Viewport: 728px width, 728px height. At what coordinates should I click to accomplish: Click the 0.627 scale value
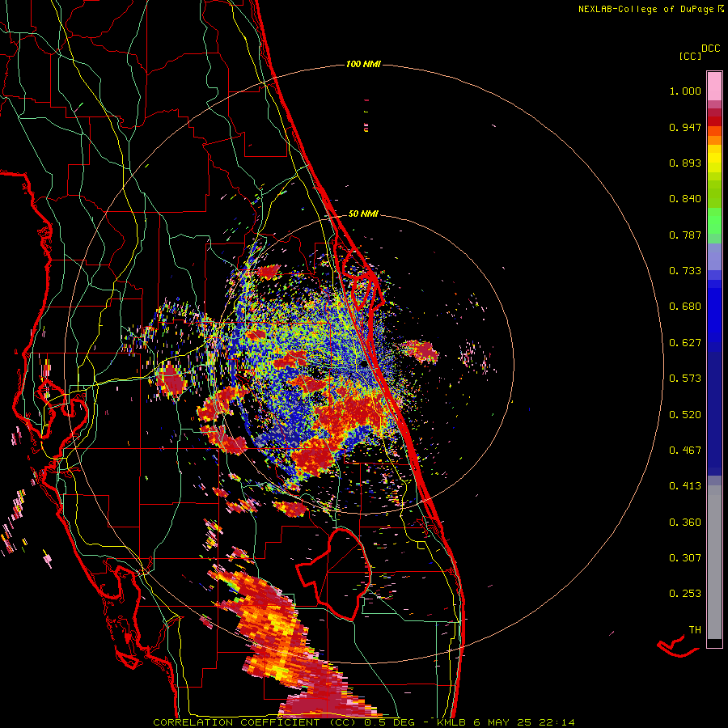(x=685, y=343)
